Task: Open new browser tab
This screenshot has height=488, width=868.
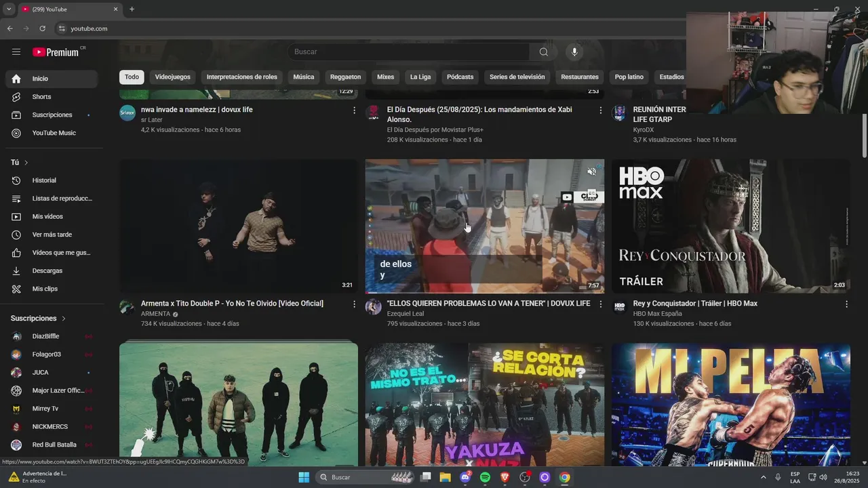Action: 132,9
